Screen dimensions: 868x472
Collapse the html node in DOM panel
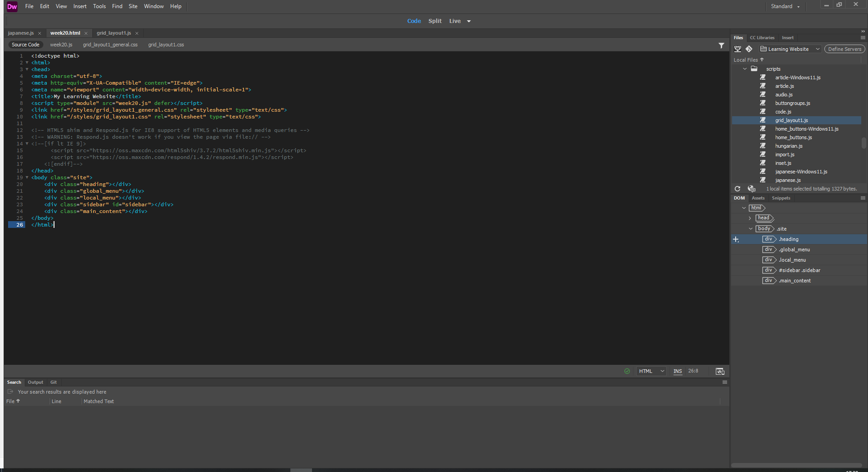click(x=744, y=208)
